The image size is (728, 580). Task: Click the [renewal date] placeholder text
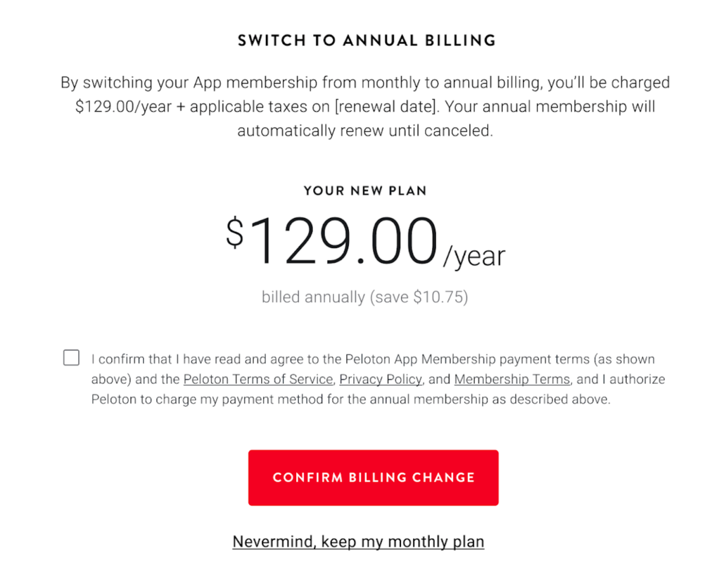pyautogui.click(x=386, y=106)
